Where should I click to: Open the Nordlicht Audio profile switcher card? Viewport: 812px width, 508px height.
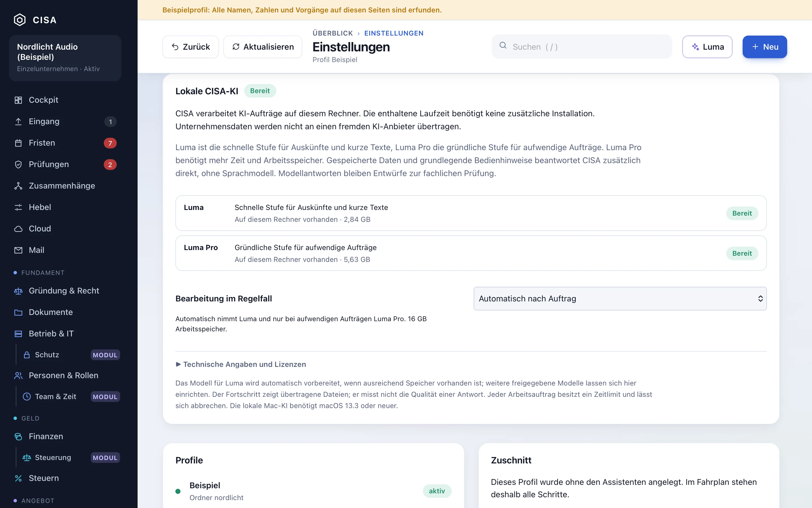pyautogui.click(x=65, y=58)
